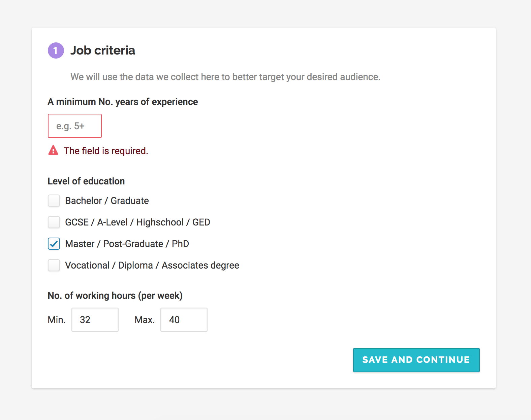The image size is (531, 420).
Task: Click the 'Master / Post-Graduate / PhD' label text
Action: click(127, 244)
